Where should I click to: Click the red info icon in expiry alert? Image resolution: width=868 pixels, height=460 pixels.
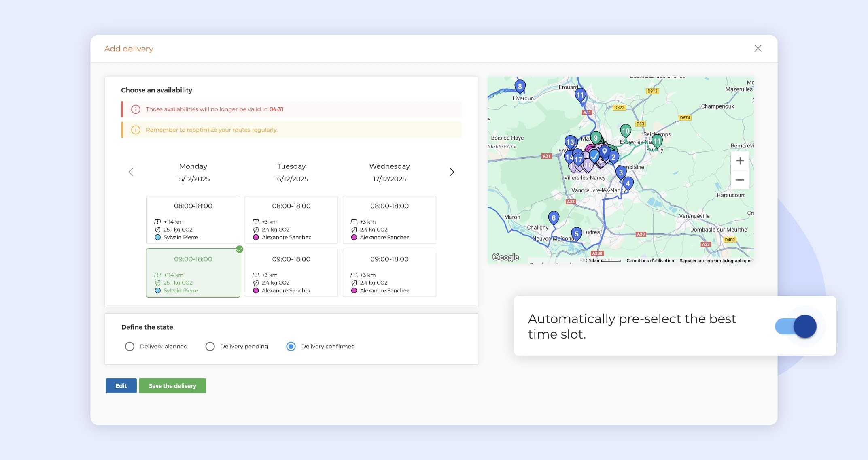pyautogui.click(x=136, y=109)
